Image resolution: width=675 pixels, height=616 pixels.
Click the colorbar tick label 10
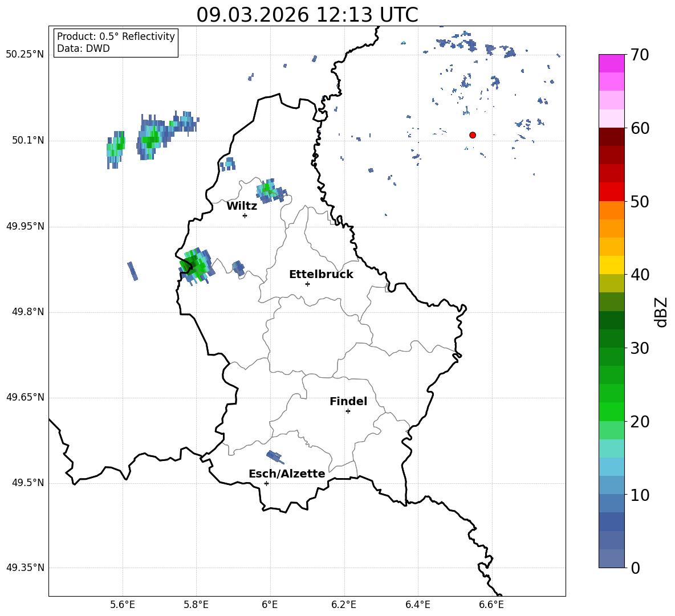pos(639,495)
